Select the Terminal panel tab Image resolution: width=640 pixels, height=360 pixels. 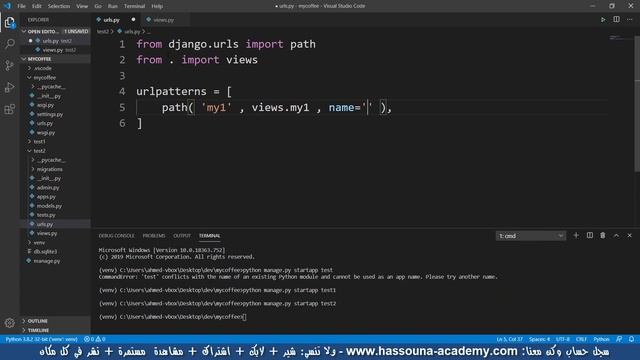[209, 236]
